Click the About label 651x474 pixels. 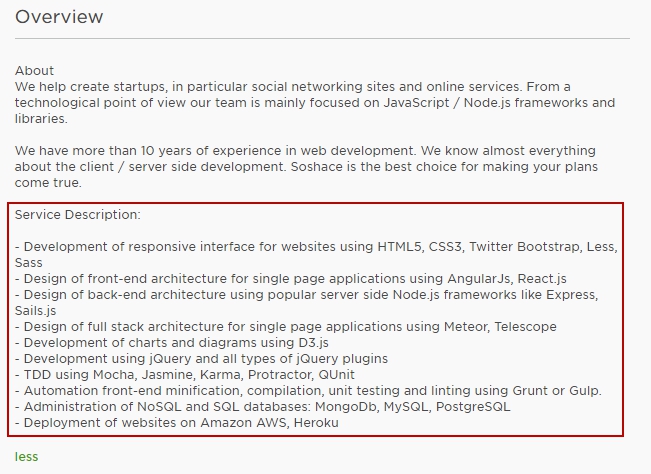(x=34, y=71)
